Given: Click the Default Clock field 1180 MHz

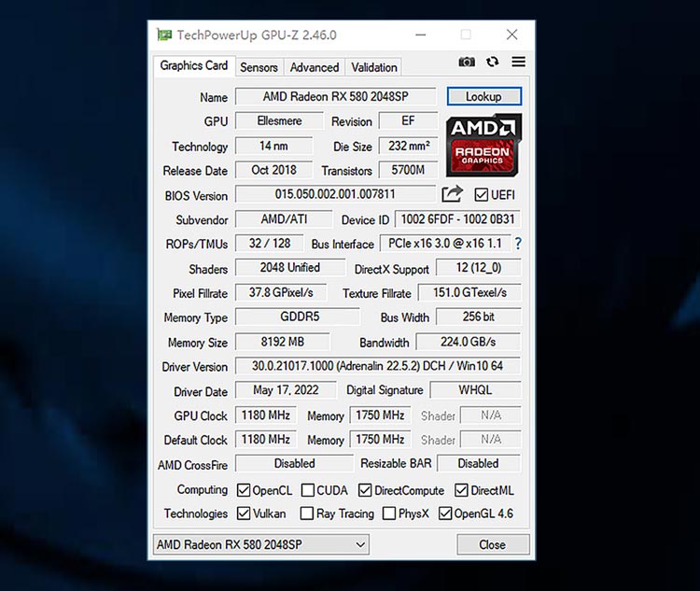Looking at the screenshot, I should [x=266, y=440].
